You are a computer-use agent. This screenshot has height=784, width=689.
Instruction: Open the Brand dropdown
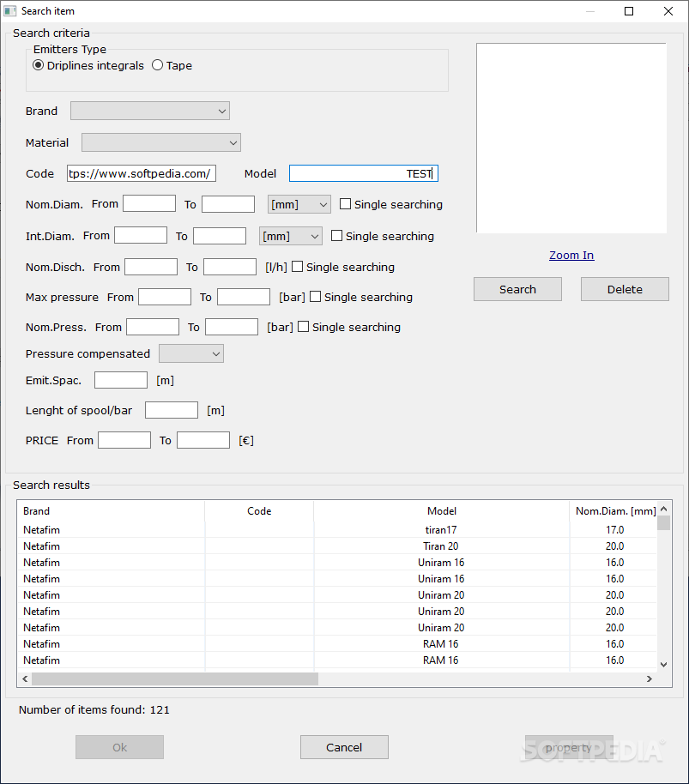150,111
